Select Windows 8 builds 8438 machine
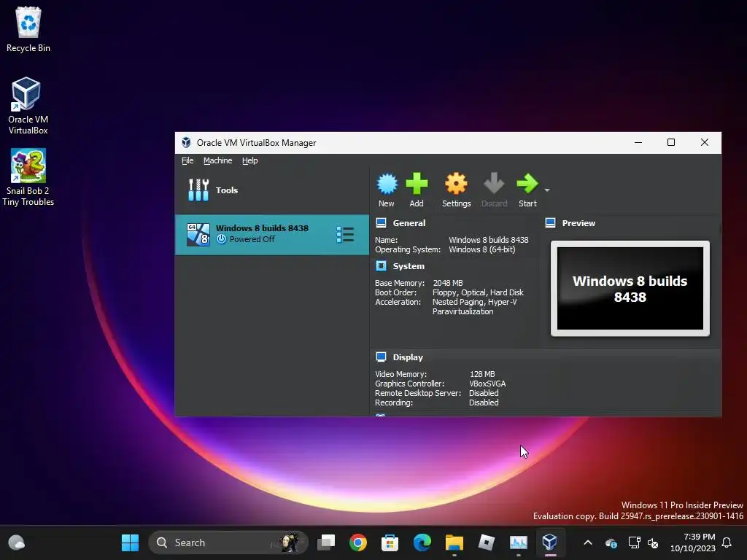 coord(271,234)
